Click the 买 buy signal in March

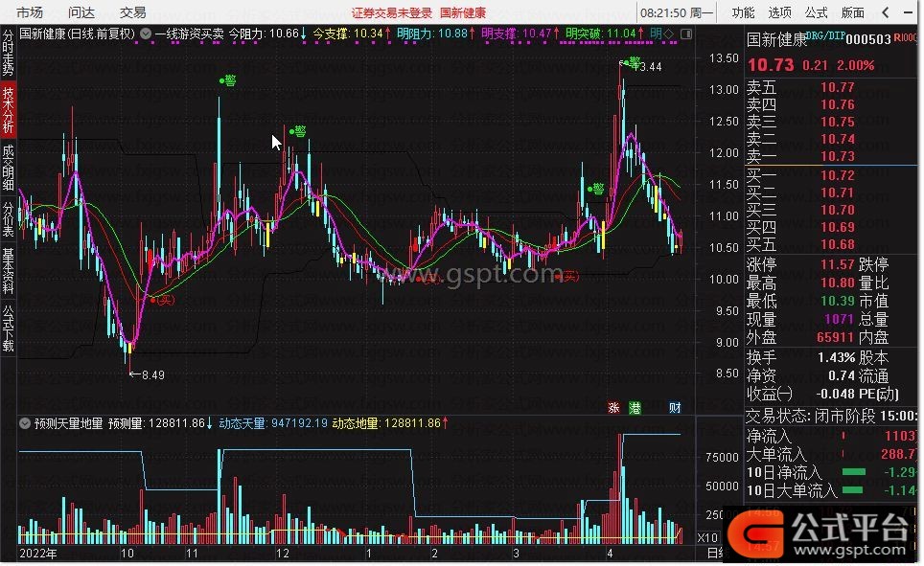tap(566, 276)
